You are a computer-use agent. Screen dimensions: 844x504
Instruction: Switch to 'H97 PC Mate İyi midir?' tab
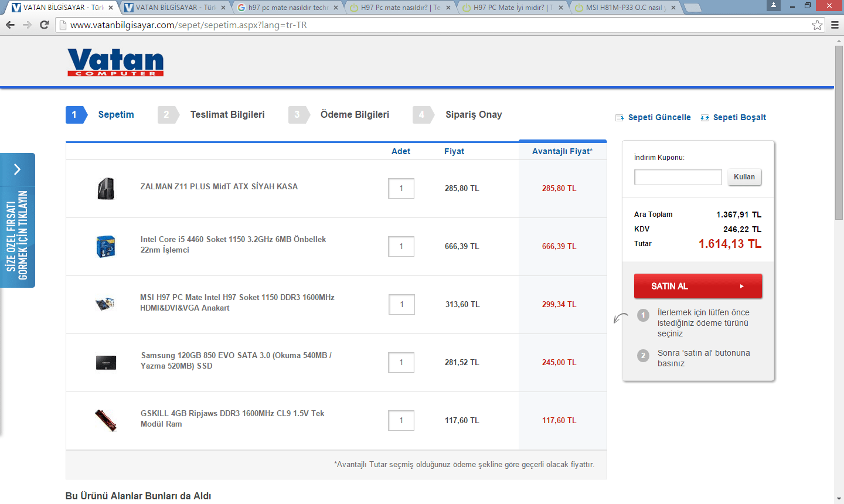512,8
